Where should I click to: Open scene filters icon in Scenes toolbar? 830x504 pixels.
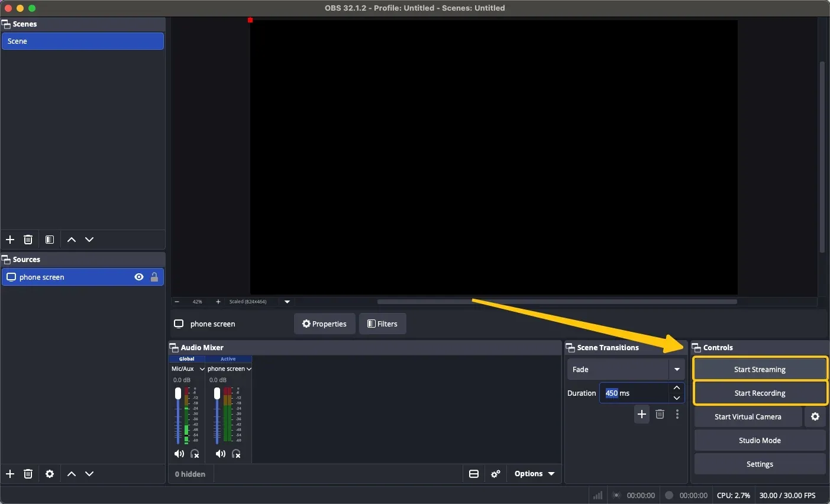tap(50, 240)
